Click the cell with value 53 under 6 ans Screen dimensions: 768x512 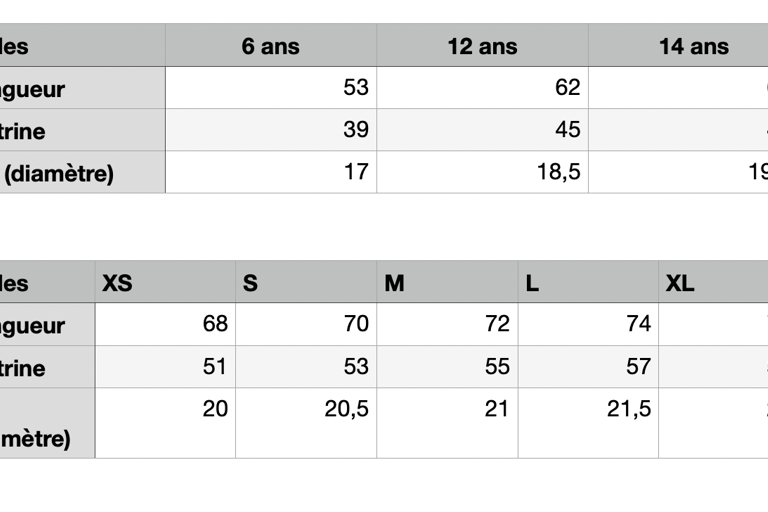pos(271,88)
